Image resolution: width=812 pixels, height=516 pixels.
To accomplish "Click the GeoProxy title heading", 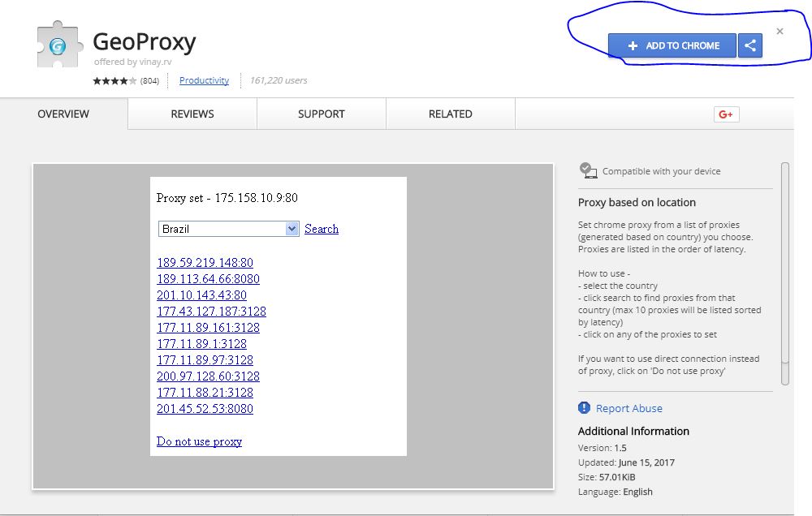I will [145, 42].
